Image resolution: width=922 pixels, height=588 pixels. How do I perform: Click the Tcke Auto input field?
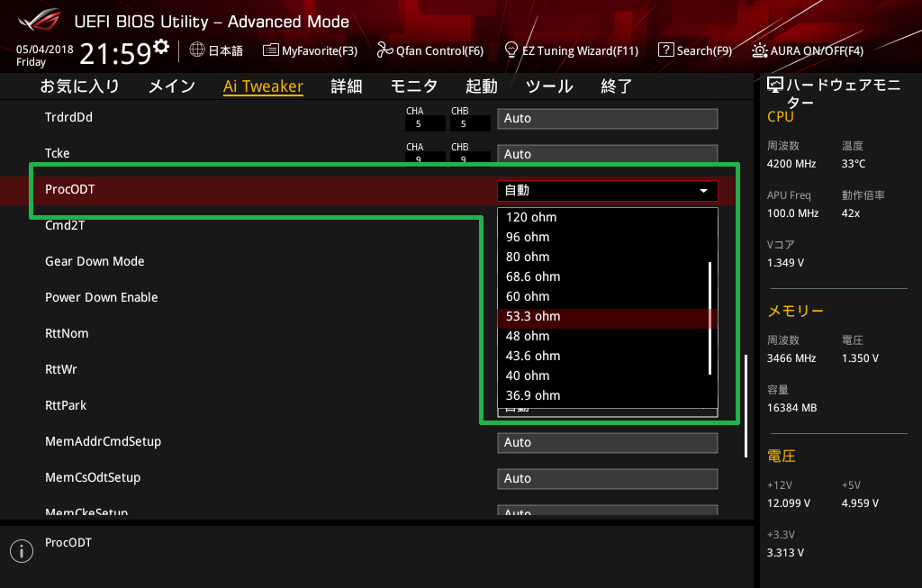608,154
